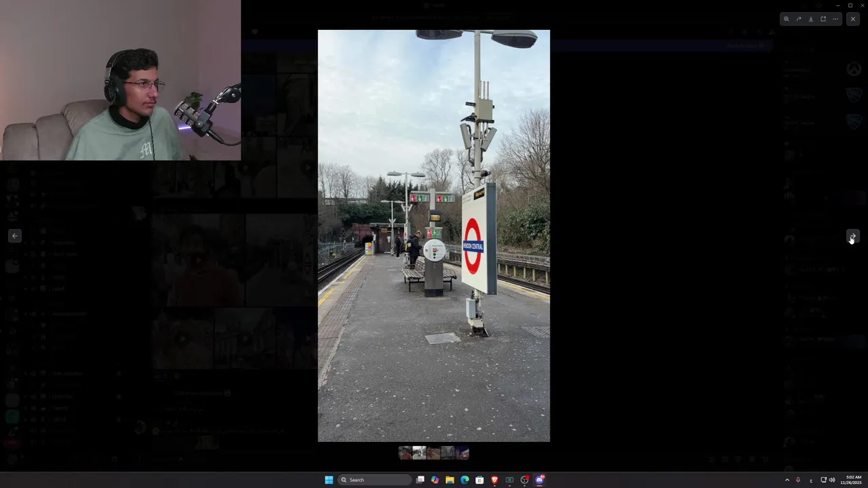Select the second thumbnail in the gallery strip
Screen dimensions: 868x488
pyautogui.click(x=419, y=453)
